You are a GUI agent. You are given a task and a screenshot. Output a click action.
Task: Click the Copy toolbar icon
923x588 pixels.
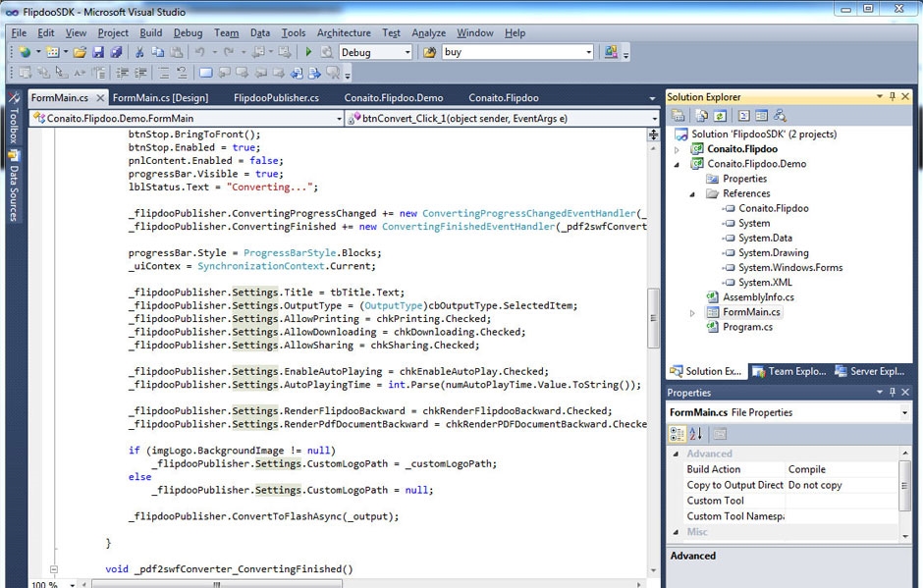point(158,52)
